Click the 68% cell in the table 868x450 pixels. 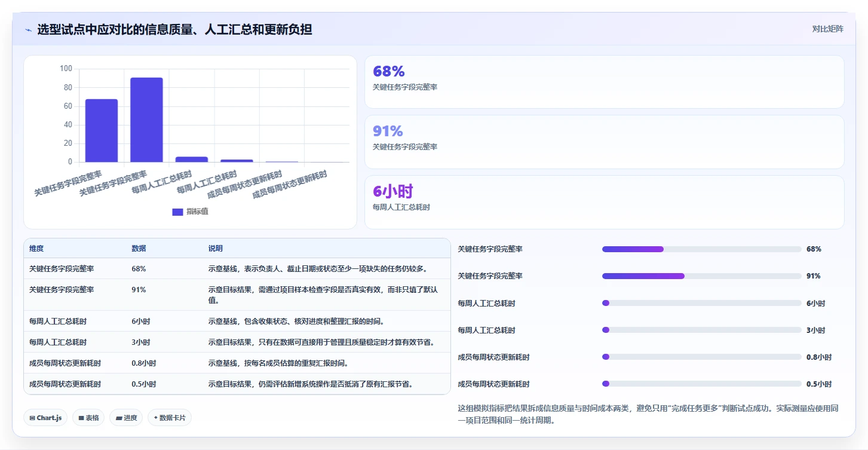tap(139, 269)
